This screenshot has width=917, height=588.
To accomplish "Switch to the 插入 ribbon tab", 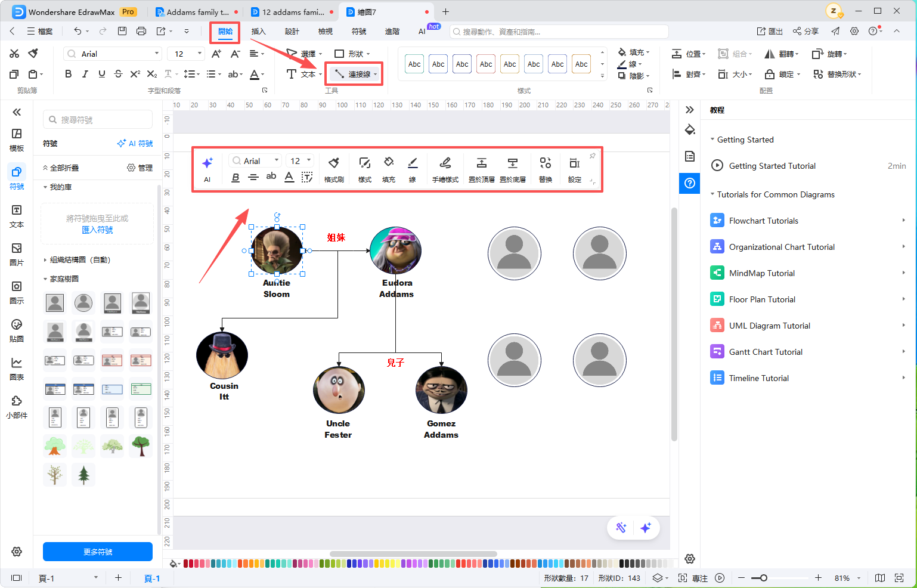I will click(258, 31).
